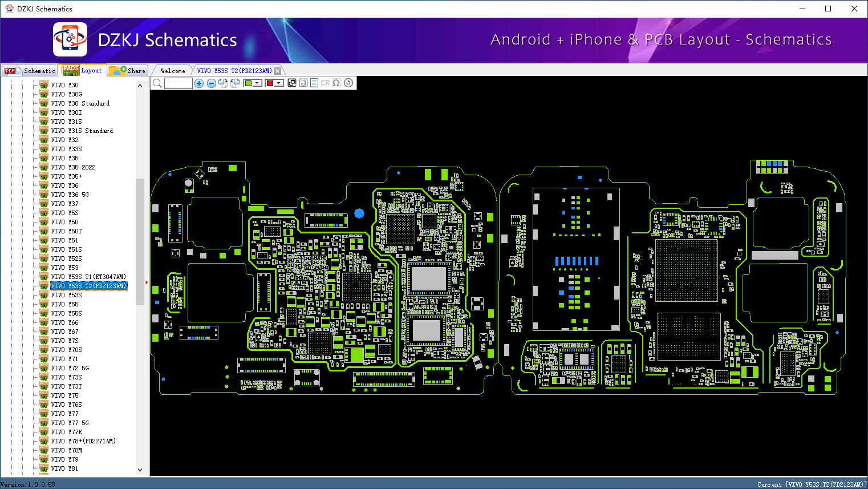This screenshot has height=489, width=868.
Task: Click the PADS icon beside VIVO Y50T
Action: pyautogui.click(x=44, y=231)
